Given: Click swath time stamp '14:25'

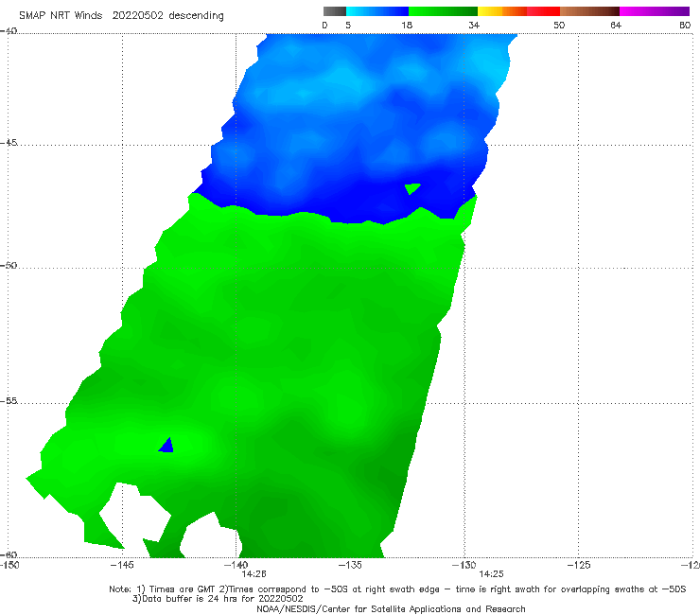Looking at the screenshot, I should tap(491, 574).
